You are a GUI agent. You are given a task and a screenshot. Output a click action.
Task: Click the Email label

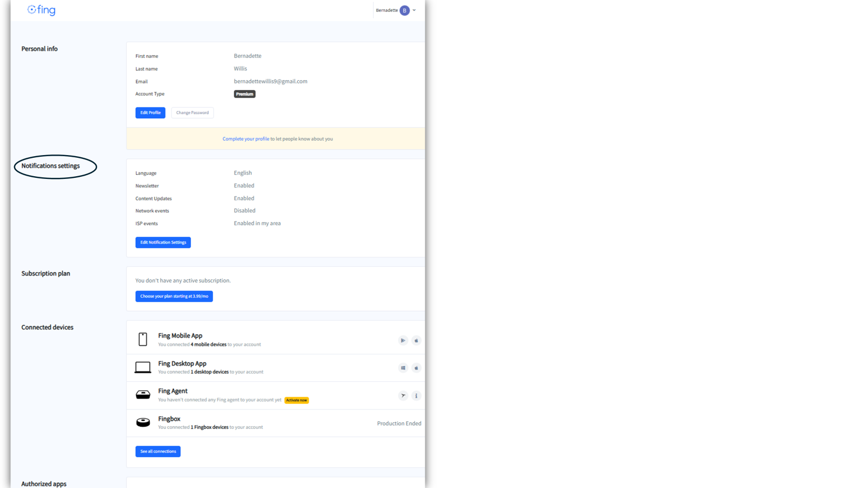pyautogui.click(x=142, y=82)
